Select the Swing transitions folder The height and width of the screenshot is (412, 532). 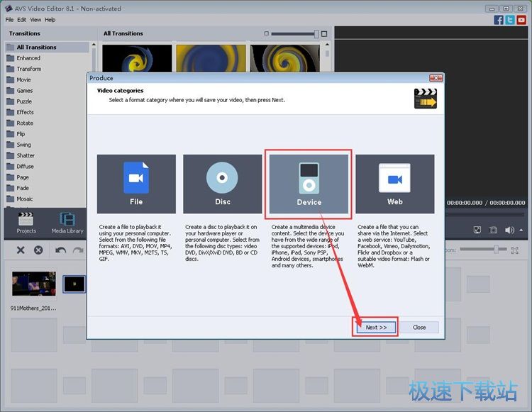pos(23,145)
